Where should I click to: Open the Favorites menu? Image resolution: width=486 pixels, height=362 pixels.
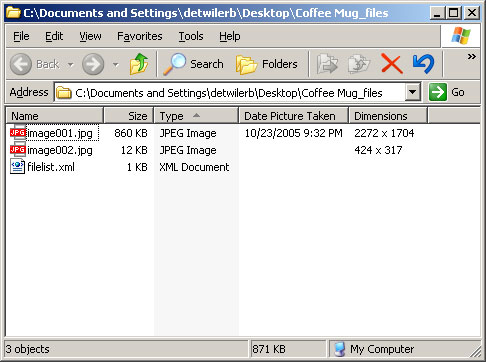140,36
